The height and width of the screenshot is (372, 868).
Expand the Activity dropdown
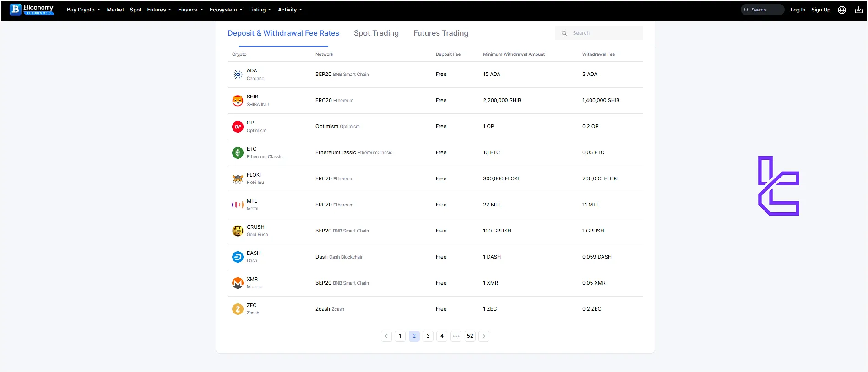point(290,10)
